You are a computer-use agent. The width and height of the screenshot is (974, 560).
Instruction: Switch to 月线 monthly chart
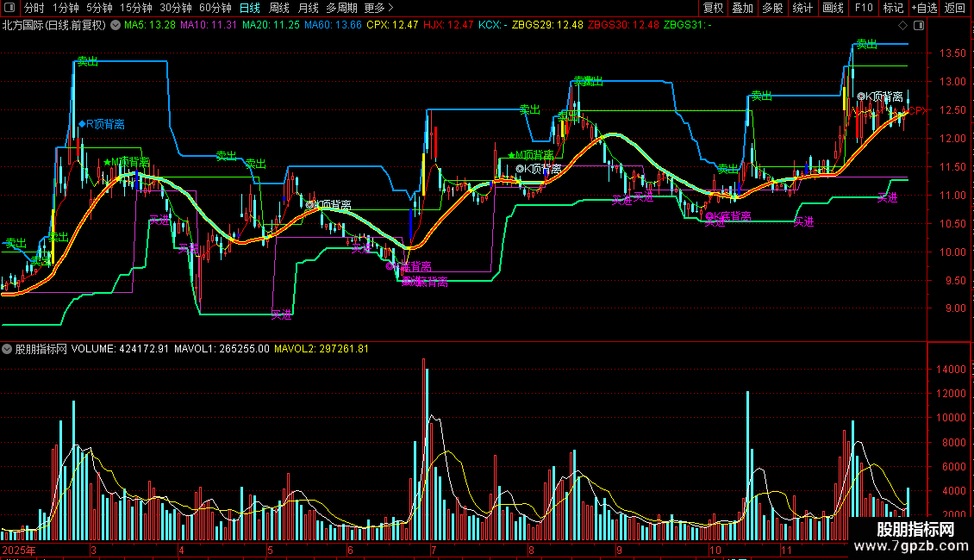click(308, 8)
